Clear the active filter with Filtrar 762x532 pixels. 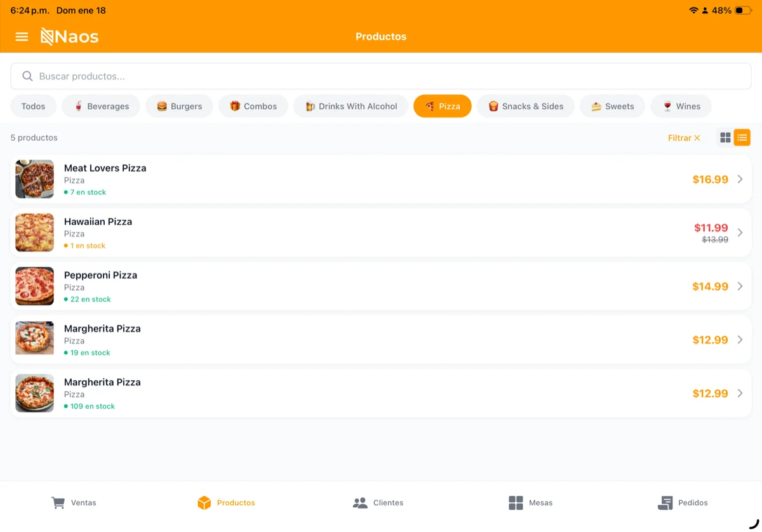[x=684, y=138]
